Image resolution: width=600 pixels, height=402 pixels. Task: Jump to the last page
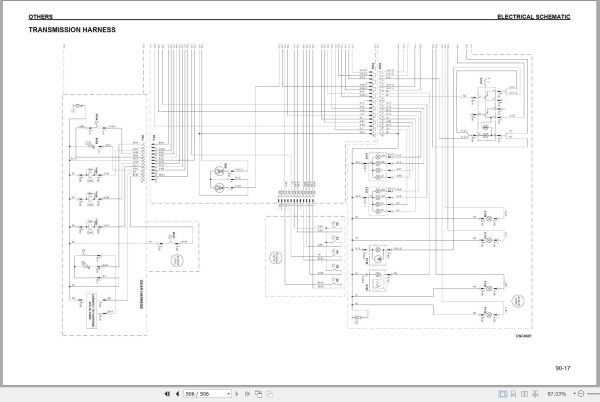(247, 394)
